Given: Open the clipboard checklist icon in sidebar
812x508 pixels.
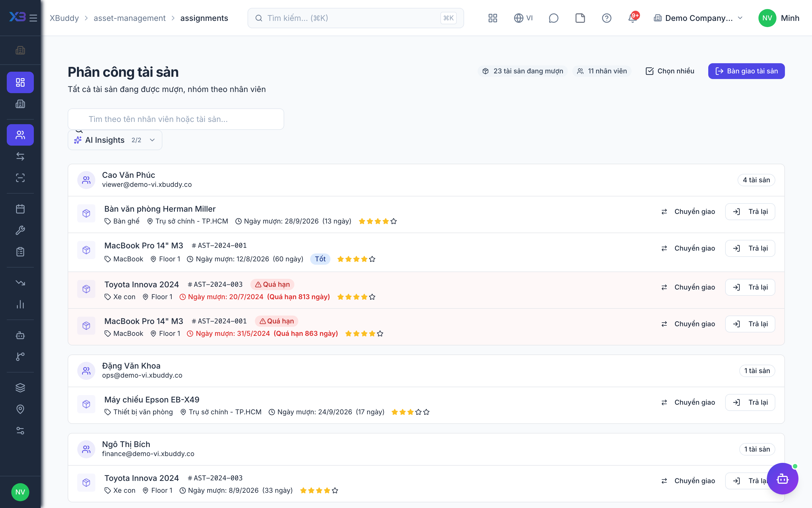Looking at the screenshot, I should click(x=20, y=252).
